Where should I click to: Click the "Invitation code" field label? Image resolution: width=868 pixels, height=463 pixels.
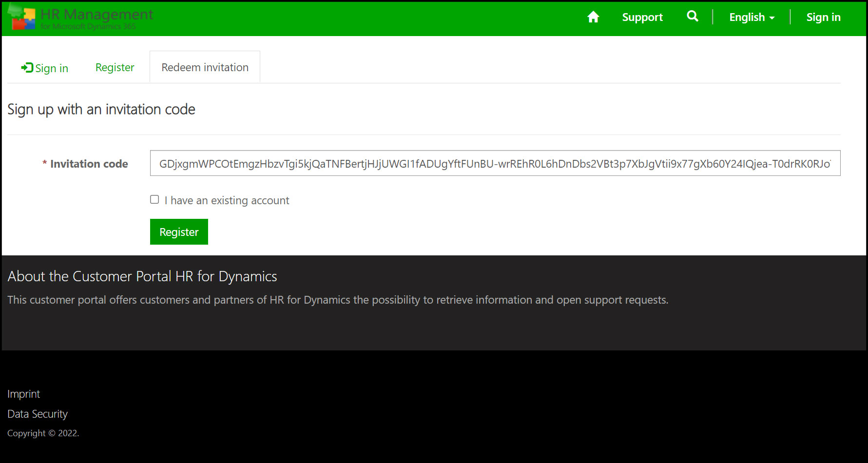point(89,164)
